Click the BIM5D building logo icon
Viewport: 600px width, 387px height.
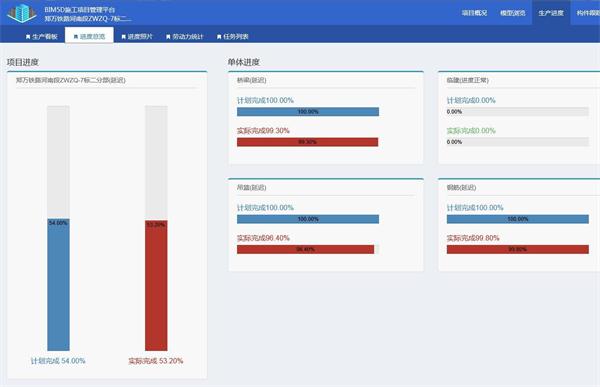click(23, 13)
